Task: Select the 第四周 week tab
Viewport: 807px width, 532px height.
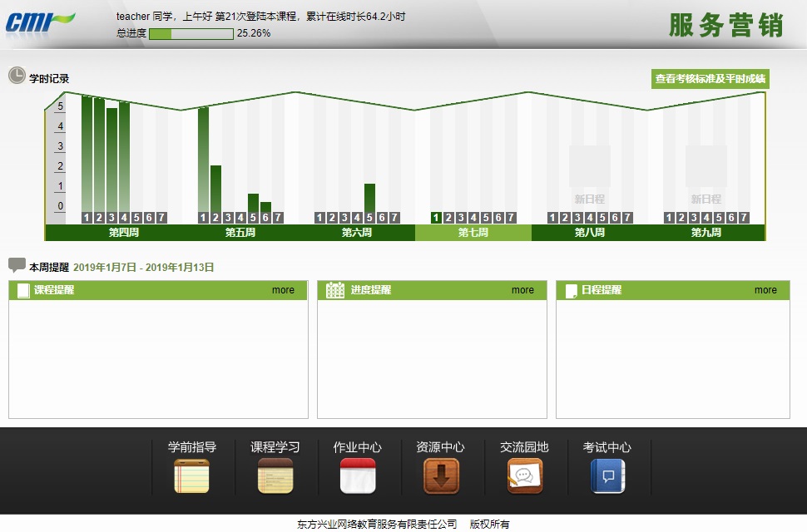Action: click(123, 233)
